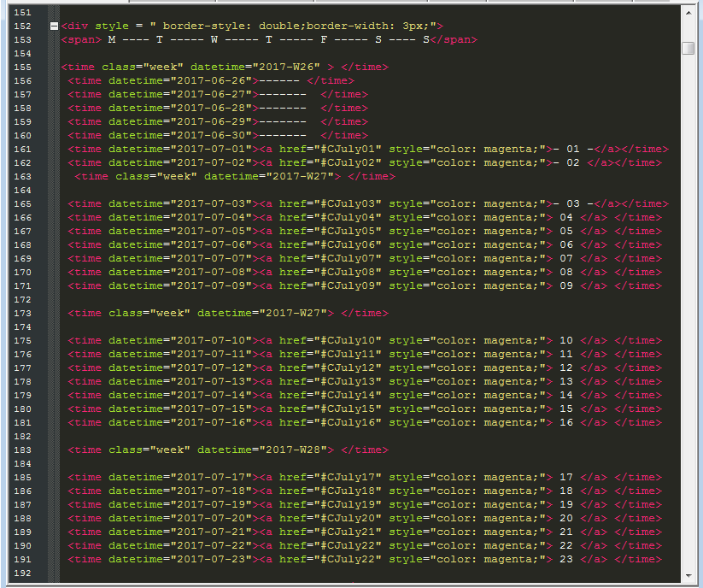Click href "#CJuly02" on line 162
Screen dimensions: 703x588
point(348,162)
